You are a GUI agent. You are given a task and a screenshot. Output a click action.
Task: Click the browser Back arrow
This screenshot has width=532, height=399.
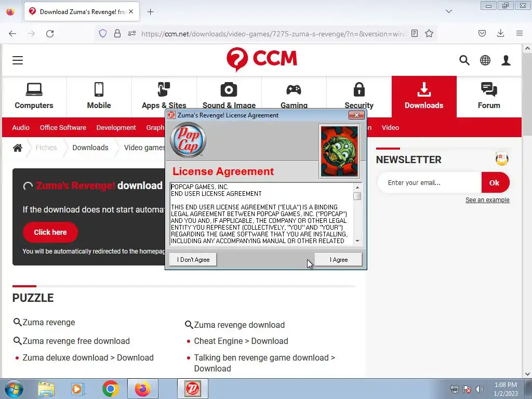[12, 33]
